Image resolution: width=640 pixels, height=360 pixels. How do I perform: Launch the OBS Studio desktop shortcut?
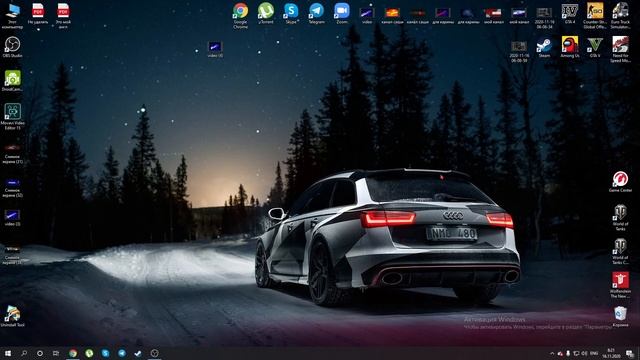12,47
